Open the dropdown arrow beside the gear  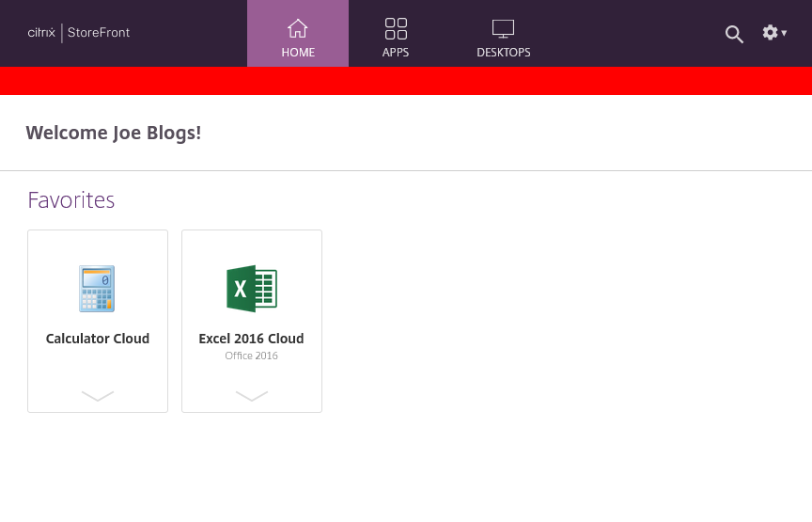click(x=785, y=34)
